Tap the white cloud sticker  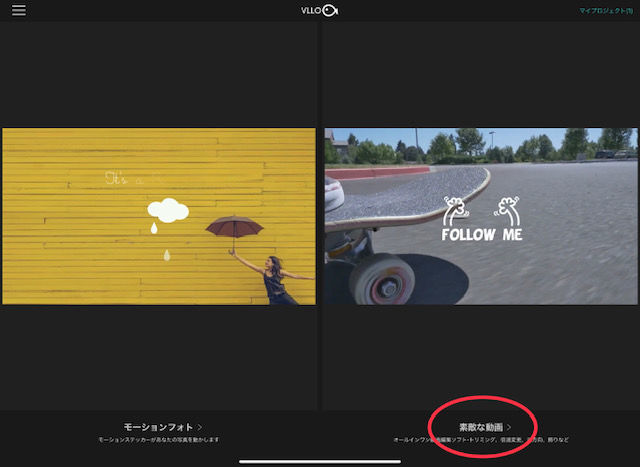click(168, 210)
